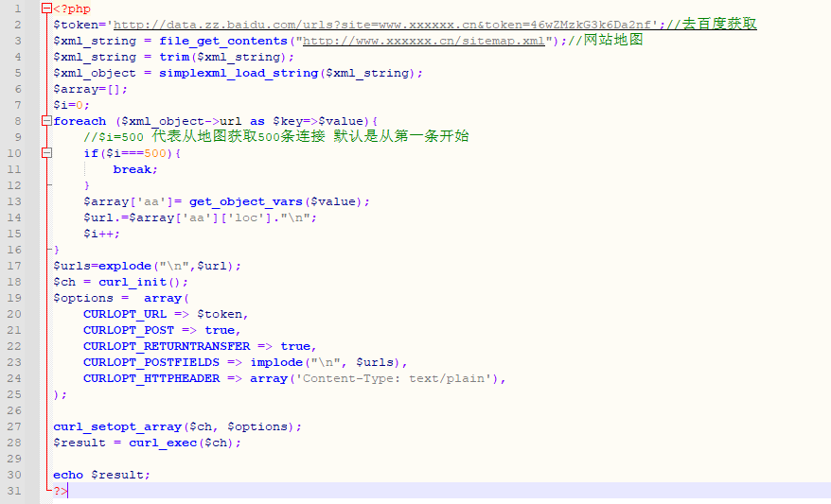Click the trim function call
831x504 pixels.
pos(174,57)
